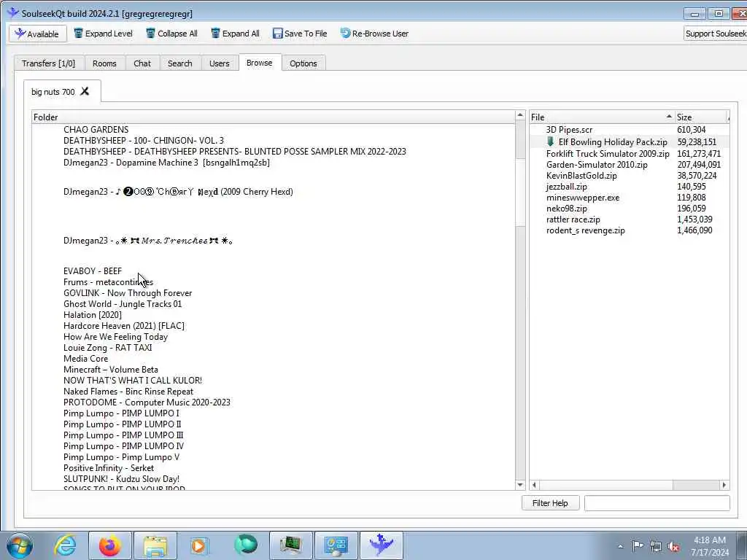The image size is (747, 560).
Task: Select rodent_s revenge.zip file
Action: click(586, 230)
